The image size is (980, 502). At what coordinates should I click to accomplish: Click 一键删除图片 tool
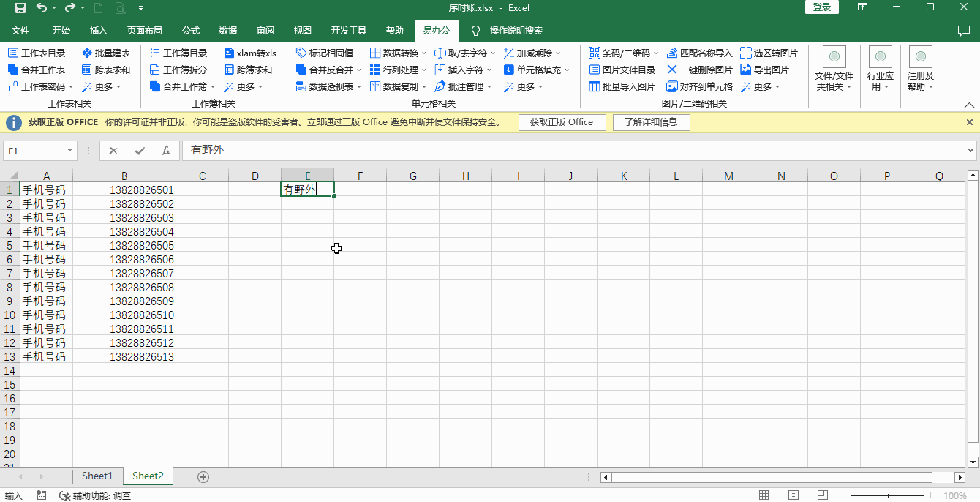pos(700,70)
